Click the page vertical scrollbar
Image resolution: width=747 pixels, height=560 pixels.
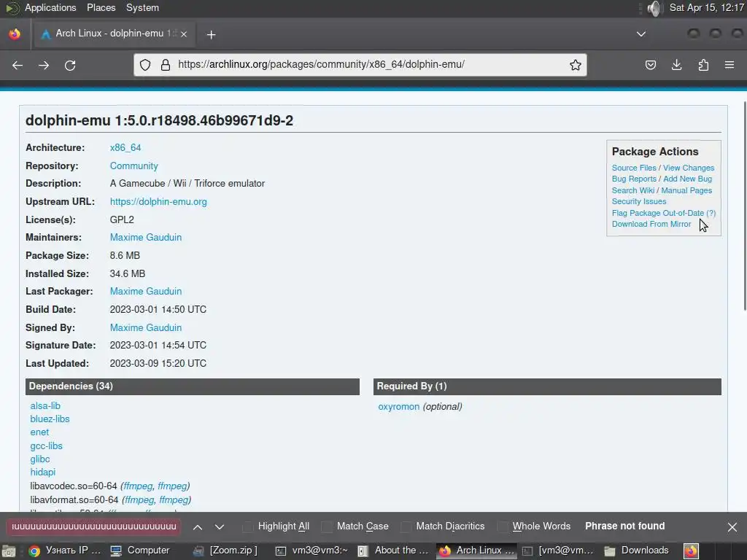click(744, 206)
